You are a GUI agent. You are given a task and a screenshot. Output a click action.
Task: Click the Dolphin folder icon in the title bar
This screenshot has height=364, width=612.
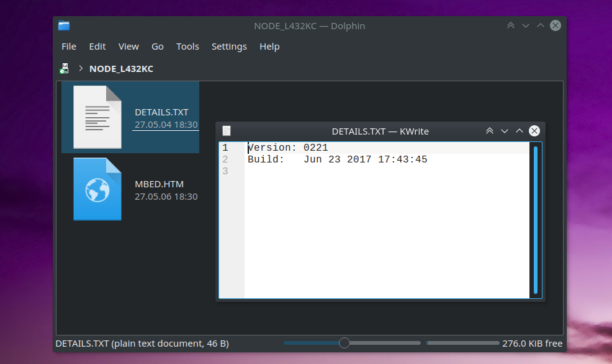pos(64,26)
